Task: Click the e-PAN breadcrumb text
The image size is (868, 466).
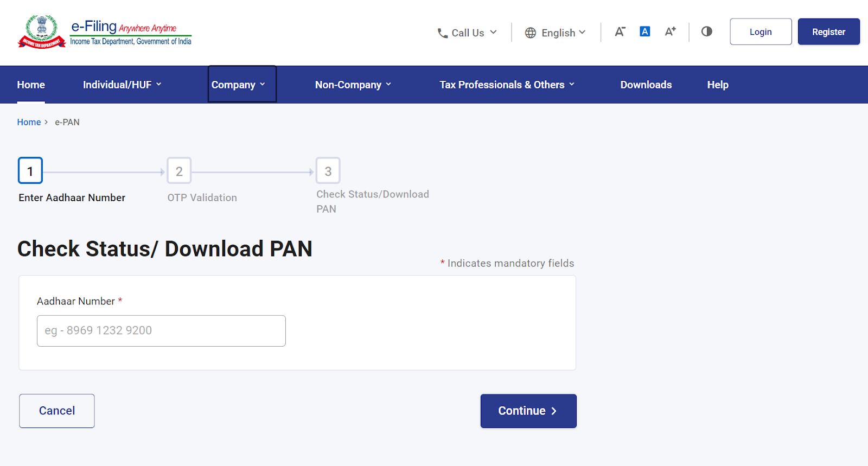Action: click(67, 122)
